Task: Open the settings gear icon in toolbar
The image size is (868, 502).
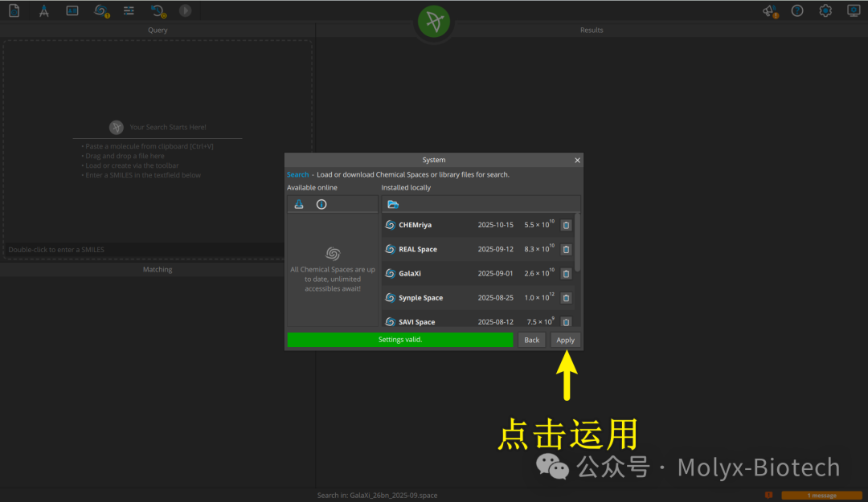Action: point(825,10)
